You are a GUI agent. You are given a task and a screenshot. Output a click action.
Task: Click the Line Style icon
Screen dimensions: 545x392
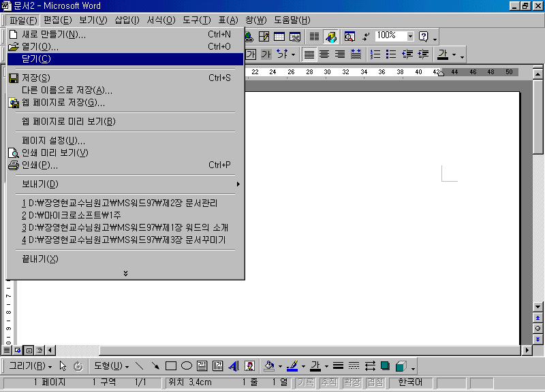tap(338, 366)
